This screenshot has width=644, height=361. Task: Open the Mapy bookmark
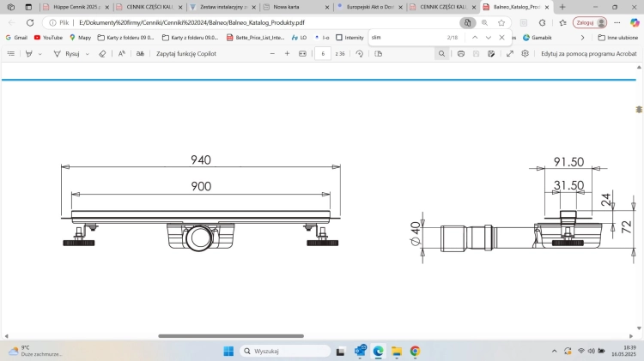pyautogui.click(x=80, y=38)
